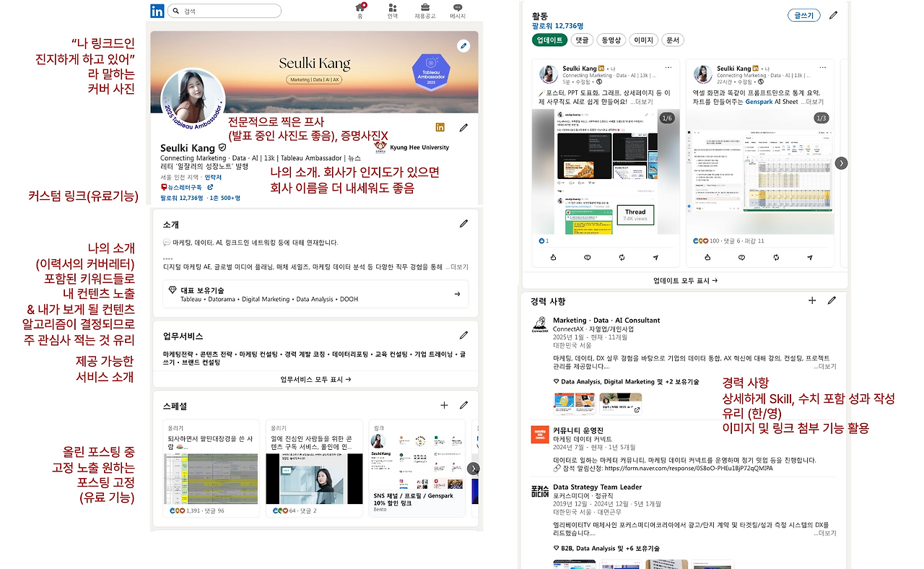Viewport: 924px width, 569px height.
Task: Open the featured SNS 채널 / 프로필 / Genspark link card
Action: (x=417, y=469)
